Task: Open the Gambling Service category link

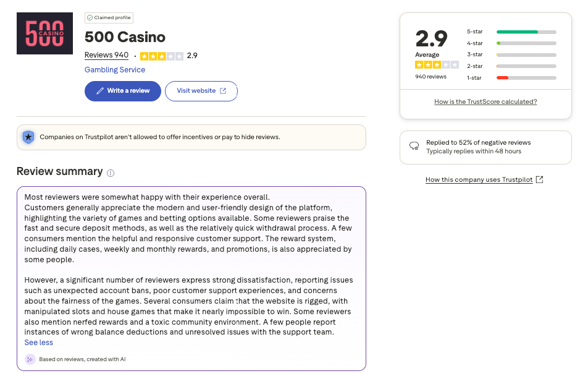Action: pos(115,70)
